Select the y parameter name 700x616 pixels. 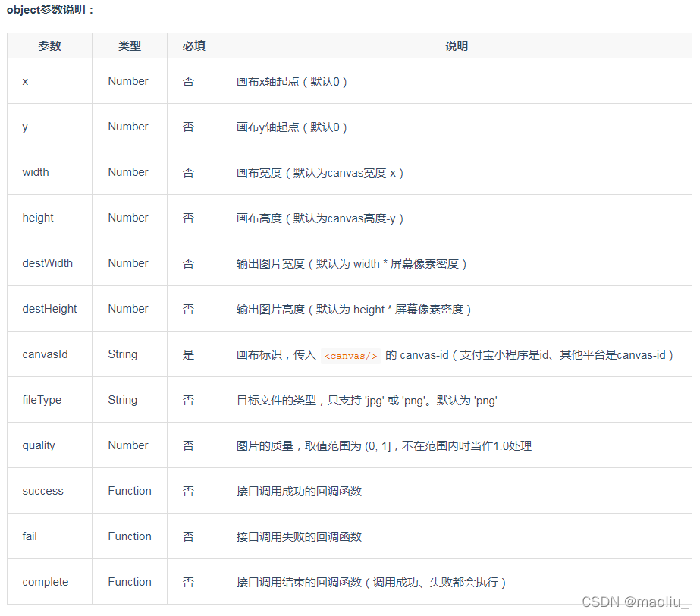click(25, 126)
